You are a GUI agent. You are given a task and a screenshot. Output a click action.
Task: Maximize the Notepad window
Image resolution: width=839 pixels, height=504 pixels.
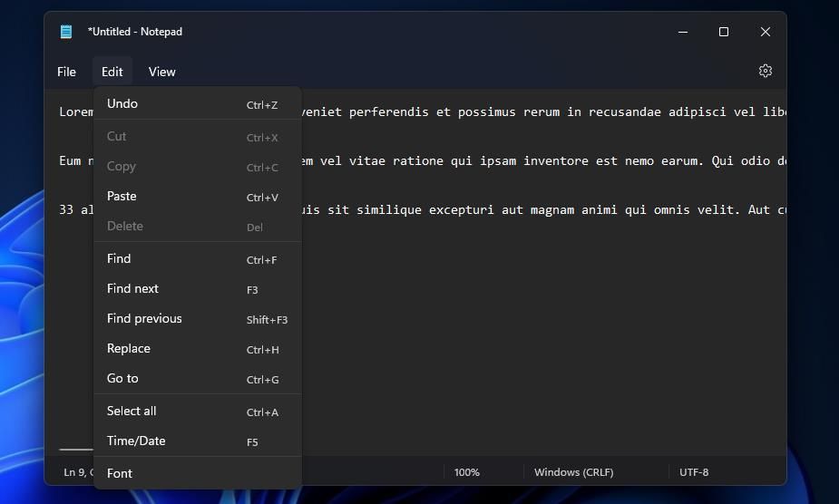point(724,32)
